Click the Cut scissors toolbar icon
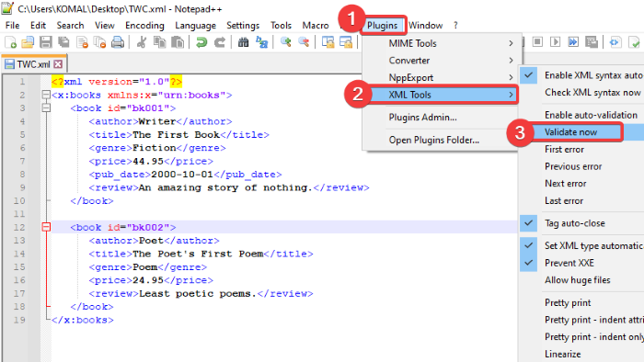 [142, 42]
